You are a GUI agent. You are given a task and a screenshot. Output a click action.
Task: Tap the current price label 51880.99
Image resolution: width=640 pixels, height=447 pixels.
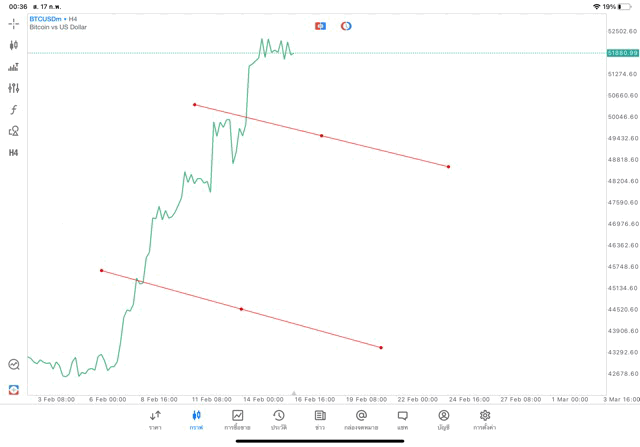click(x=622, y=53)
